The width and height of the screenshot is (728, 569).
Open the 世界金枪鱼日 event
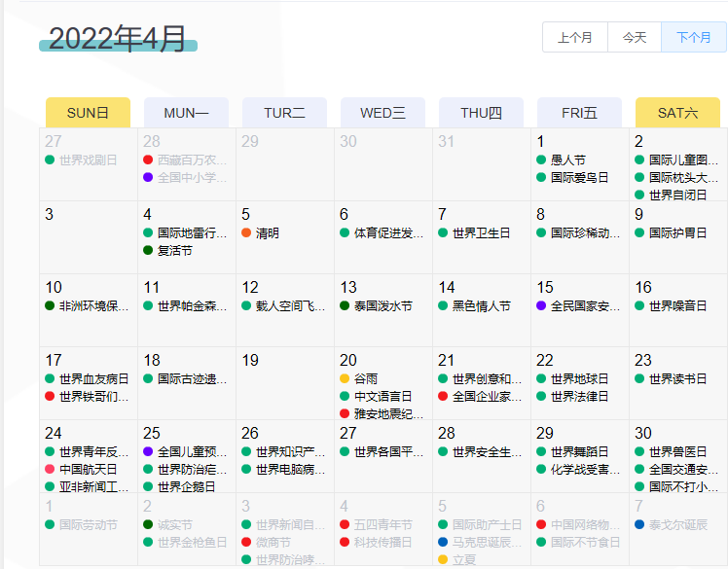(x=192, y=543)
